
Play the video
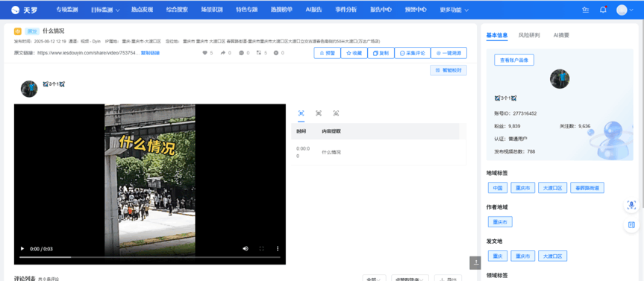point(22,249)
